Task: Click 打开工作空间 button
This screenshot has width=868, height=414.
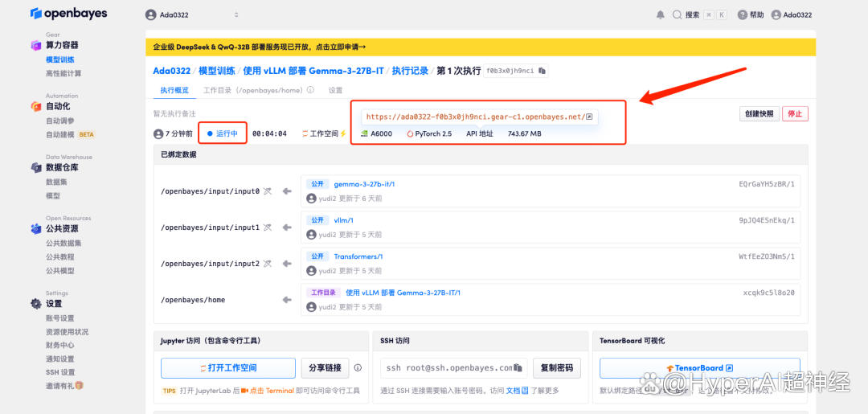Action: [228, 368]
